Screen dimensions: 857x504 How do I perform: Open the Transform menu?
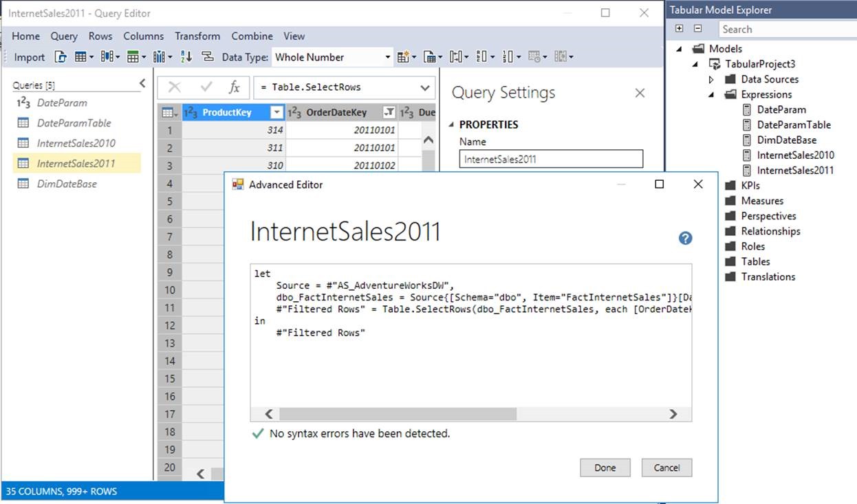point(197,36)
